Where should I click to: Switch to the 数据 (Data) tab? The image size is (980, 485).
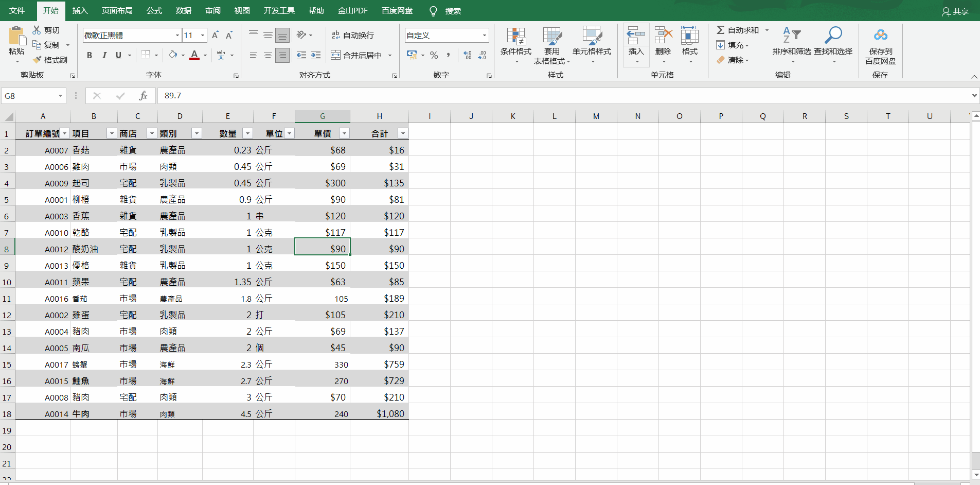point(183,11)
